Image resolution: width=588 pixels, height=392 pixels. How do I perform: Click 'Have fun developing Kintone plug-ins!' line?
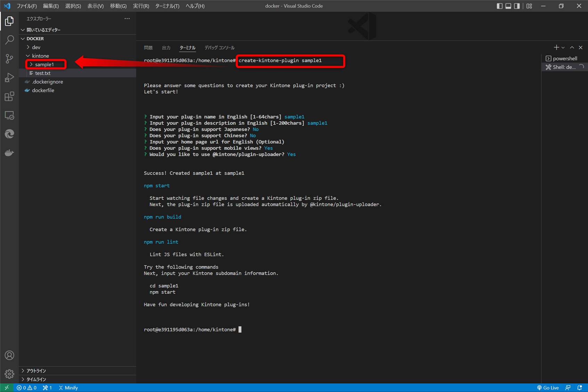click(197, 304)
